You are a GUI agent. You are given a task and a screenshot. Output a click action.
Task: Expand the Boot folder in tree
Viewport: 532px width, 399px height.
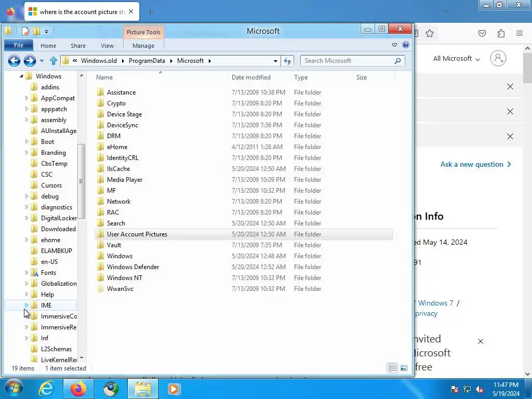coord(26,142)
